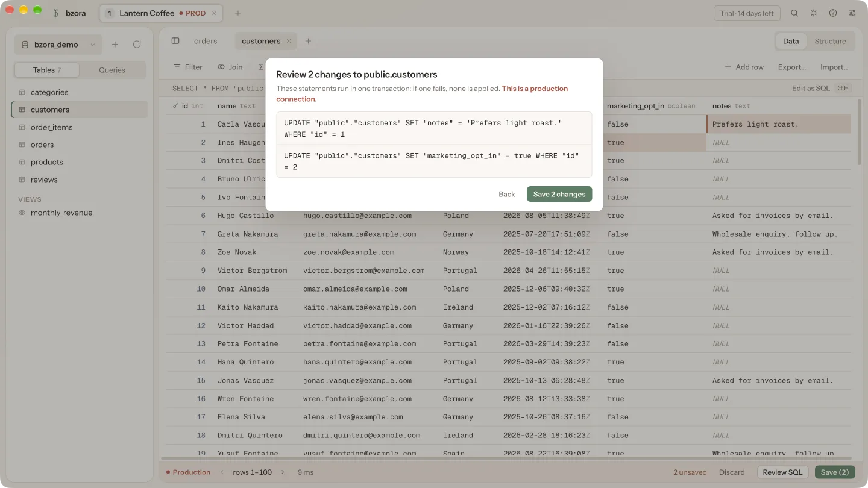
Task: Click the vertical table scrollbar
Action: [x=859, y=133]
